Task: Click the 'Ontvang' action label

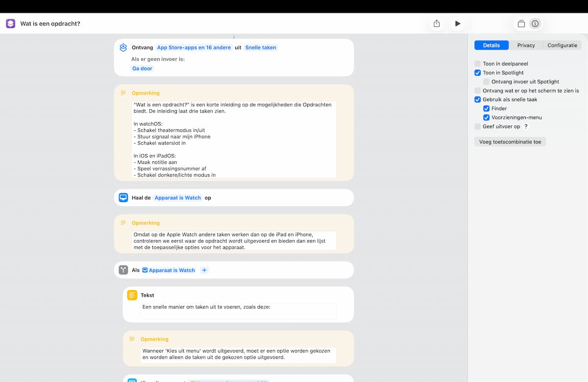Action: click(x=142, y=48)
